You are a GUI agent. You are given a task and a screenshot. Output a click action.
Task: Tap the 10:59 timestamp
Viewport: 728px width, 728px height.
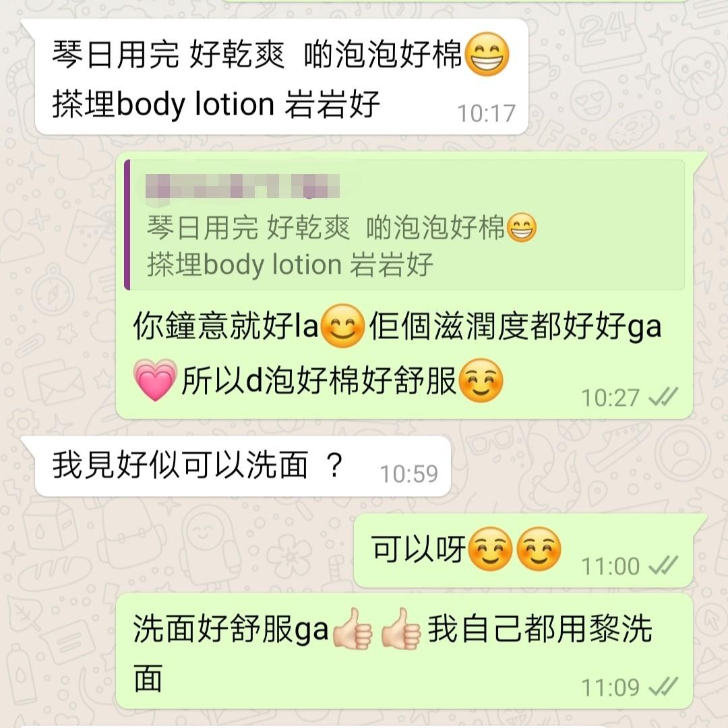tap(409, 474)
